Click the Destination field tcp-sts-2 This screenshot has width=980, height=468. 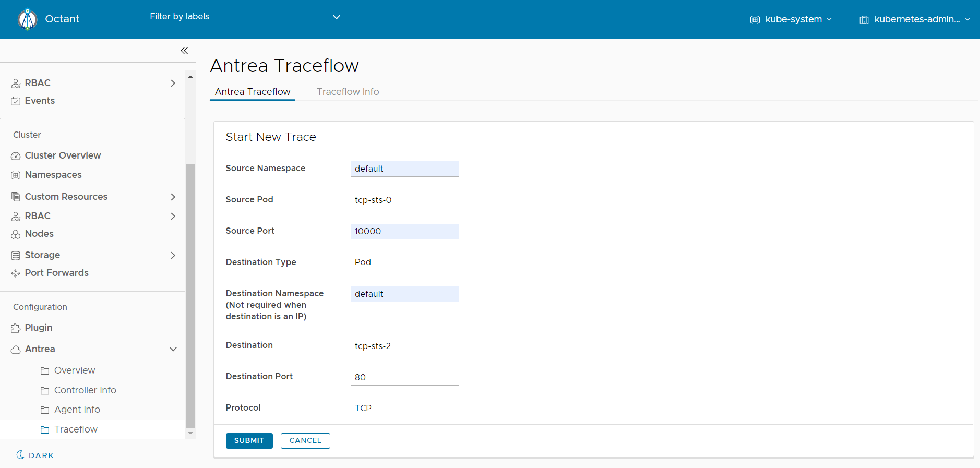[405, 346]
